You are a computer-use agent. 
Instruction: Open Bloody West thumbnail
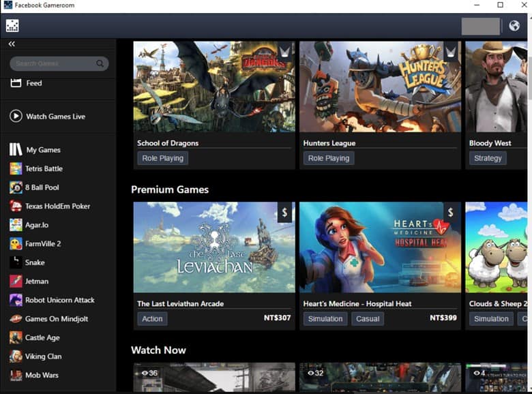pyautogui.click(x=496, y=87)
